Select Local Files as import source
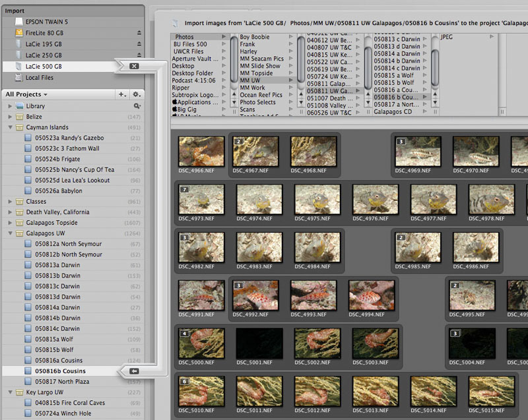 click(x=40, y=78)
